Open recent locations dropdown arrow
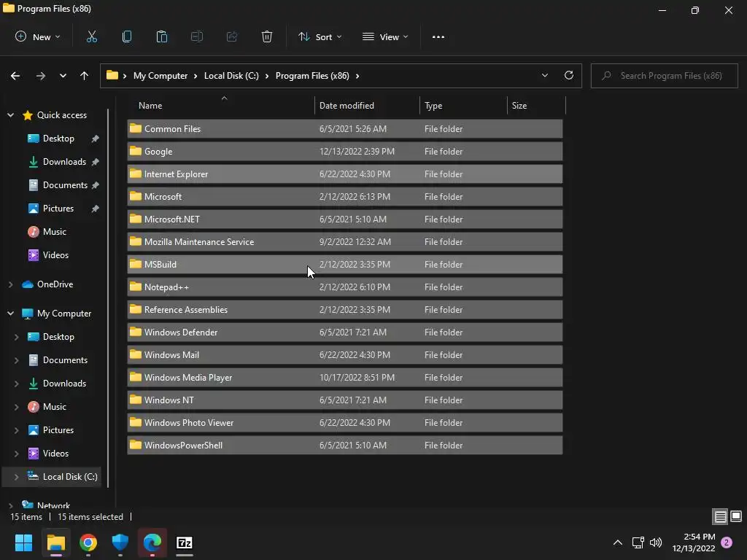 click(x=63, y=76)
